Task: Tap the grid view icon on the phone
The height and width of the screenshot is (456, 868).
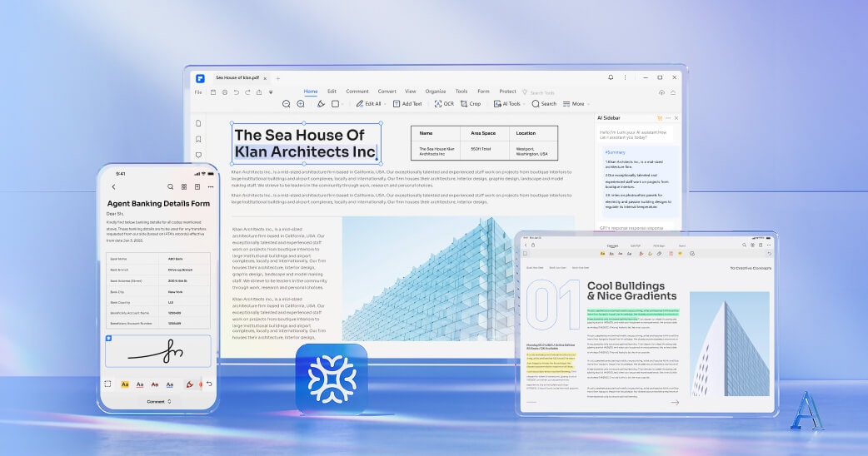Action: click(x=184, y=187)
